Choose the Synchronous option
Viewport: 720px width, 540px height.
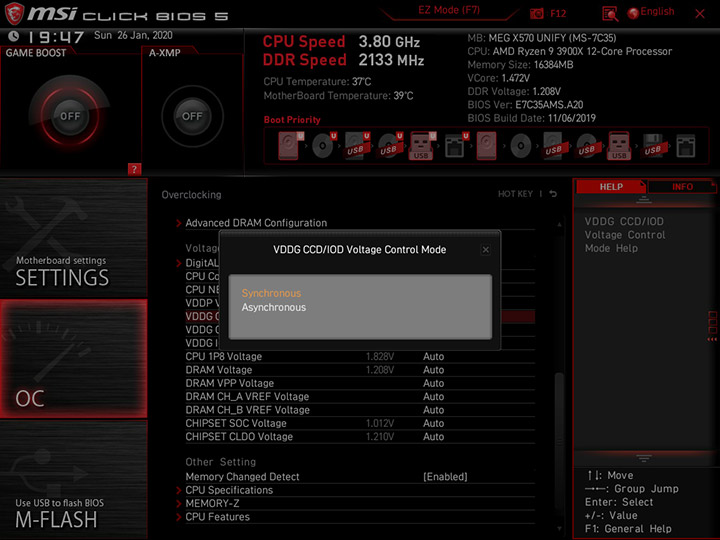pyautogui.click(x=271, y=293)
